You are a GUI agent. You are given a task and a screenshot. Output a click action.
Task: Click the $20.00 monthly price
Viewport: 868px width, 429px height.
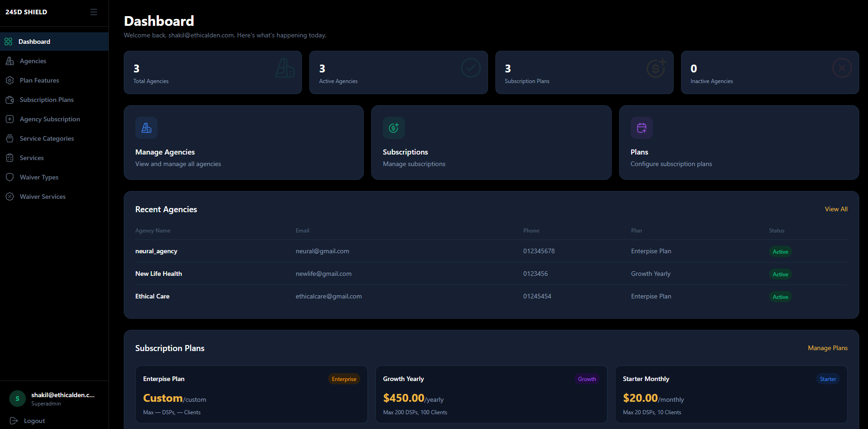pos(640,398)
